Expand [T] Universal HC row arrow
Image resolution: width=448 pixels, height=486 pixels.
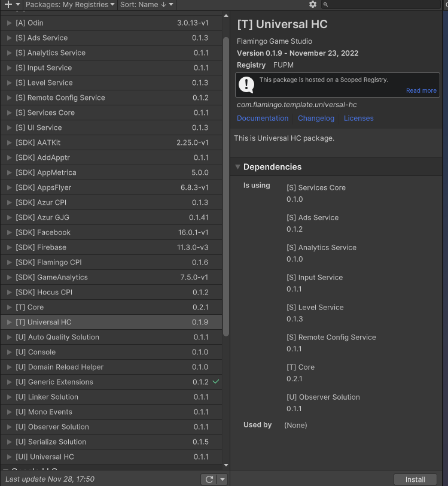[x=10, y=322]
